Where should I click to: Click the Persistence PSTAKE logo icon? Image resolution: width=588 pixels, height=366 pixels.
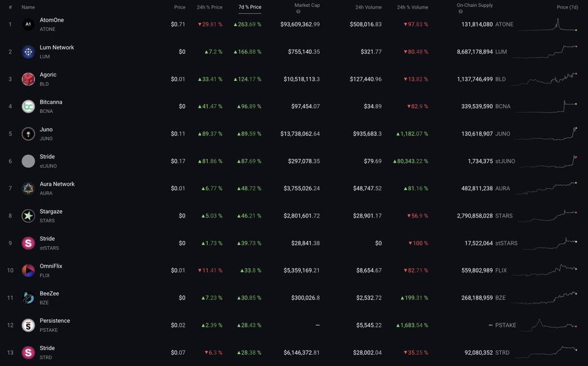28,325
